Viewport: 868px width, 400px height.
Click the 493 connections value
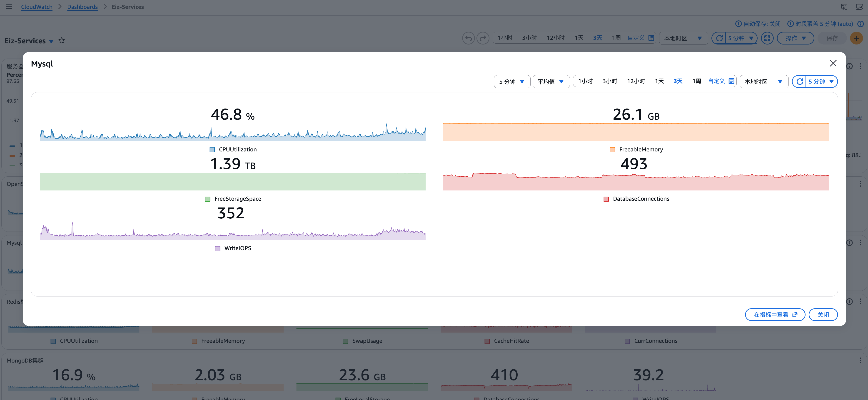[634, 164]
